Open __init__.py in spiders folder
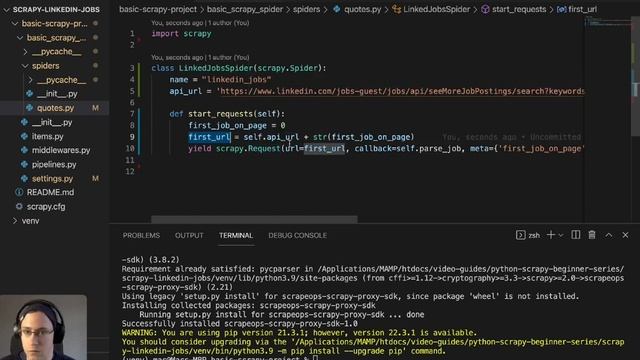 (57, 94)
